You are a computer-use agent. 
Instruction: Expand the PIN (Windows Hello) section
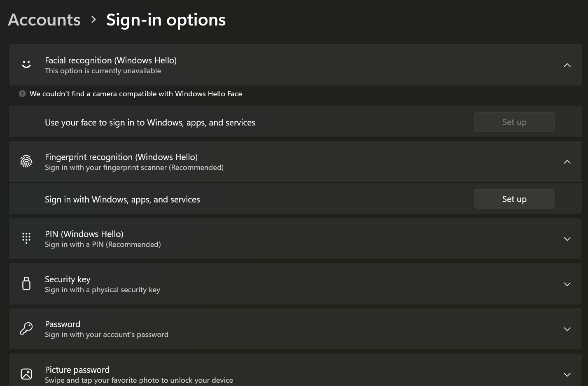(567, 239)
